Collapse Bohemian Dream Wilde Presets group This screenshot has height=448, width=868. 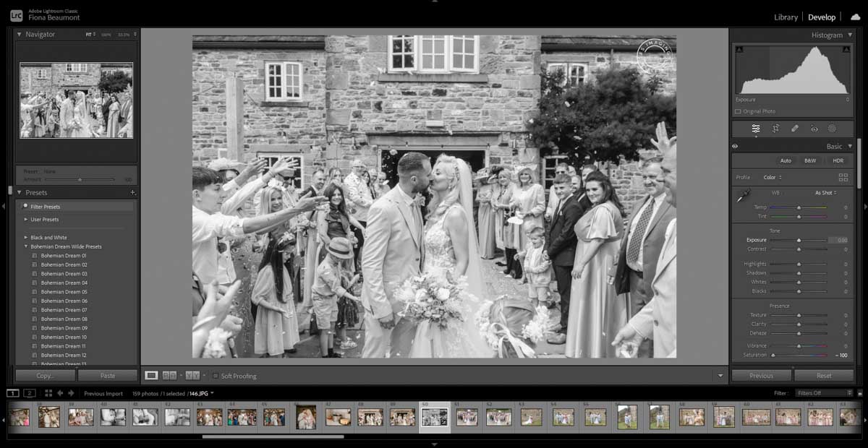click(x=26, y=246)
